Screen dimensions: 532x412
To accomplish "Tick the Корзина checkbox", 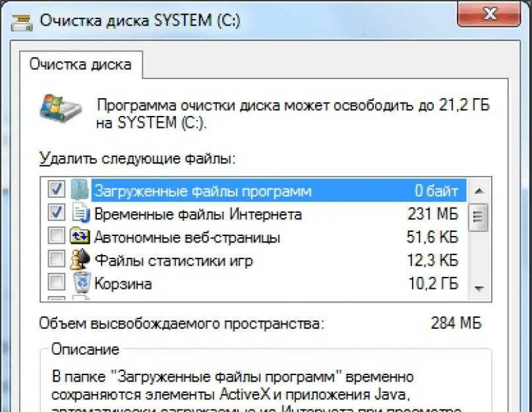I will click(x=56, y=282).
